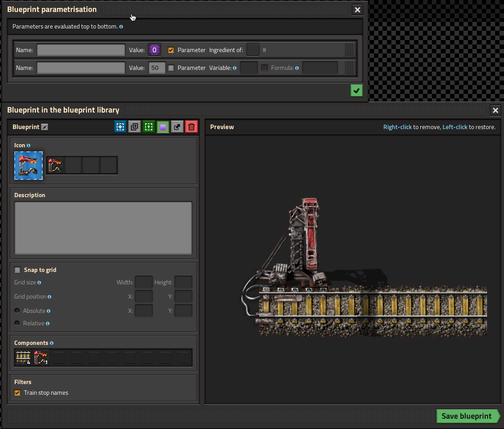Toggle Train stop names filter

(x=17, y=393)
